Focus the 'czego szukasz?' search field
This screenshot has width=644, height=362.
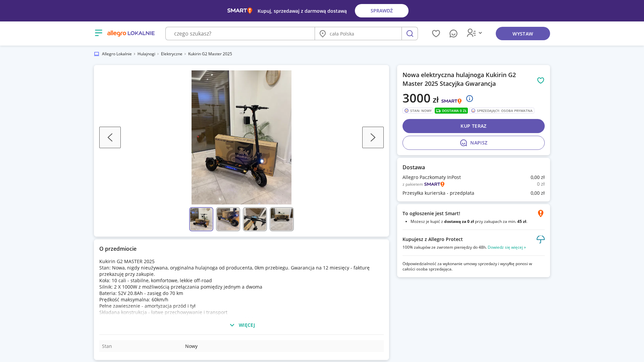click(240, 34)
